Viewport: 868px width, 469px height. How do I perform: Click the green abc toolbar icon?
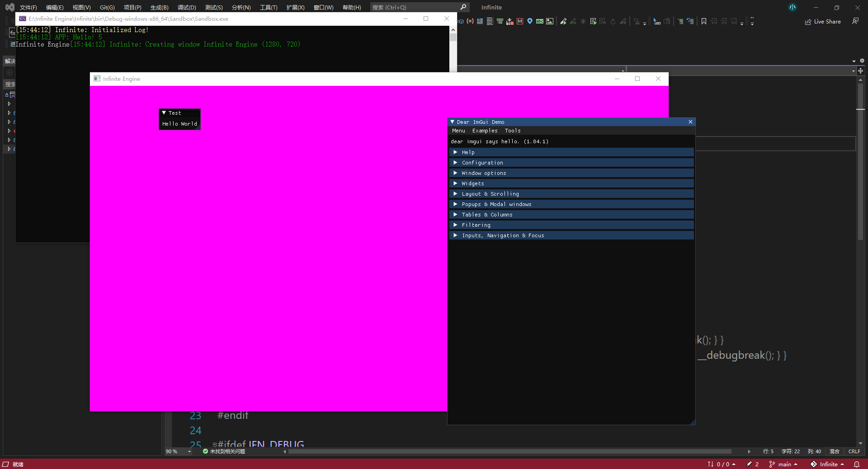tap(540, 21)
